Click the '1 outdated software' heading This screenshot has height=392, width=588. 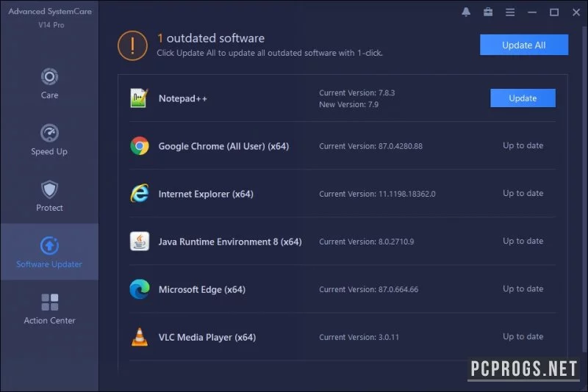click(x=211, y=38)
